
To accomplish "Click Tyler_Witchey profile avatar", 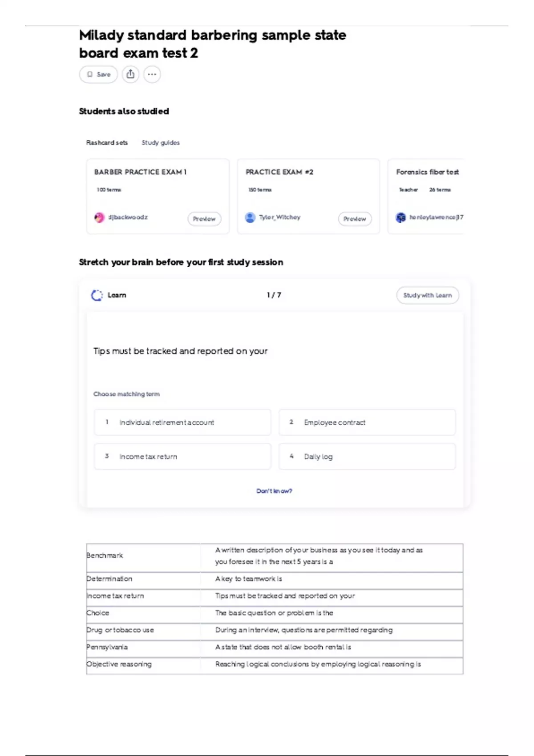I will click(250, 217).
